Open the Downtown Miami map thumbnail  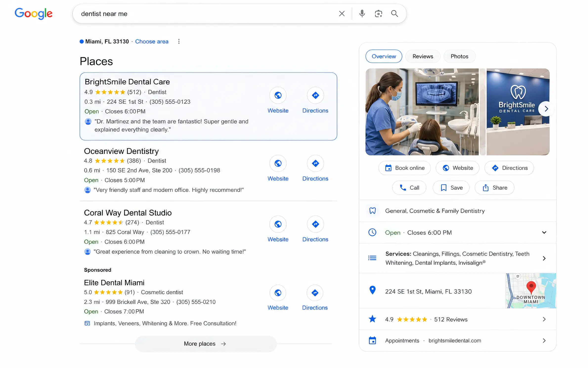tap(531, 291)
